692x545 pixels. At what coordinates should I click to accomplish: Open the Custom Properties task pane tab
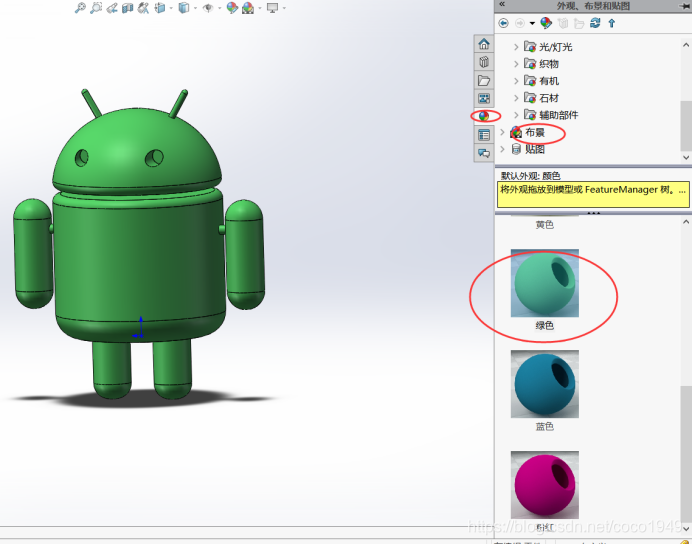point(484,135)
